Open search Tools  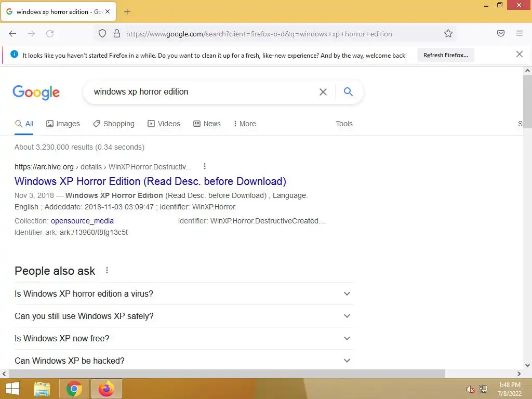point(344,124)
